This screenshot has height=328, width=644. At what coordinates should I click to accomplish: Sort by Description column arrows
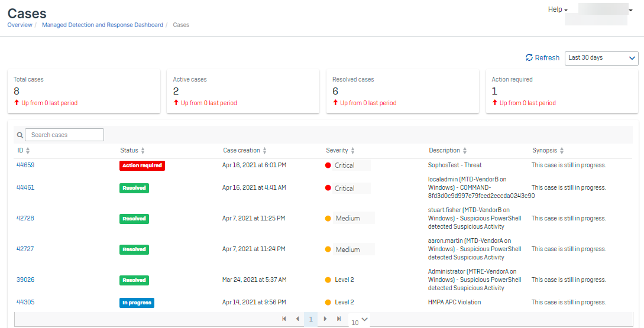(x=465, y=151)
